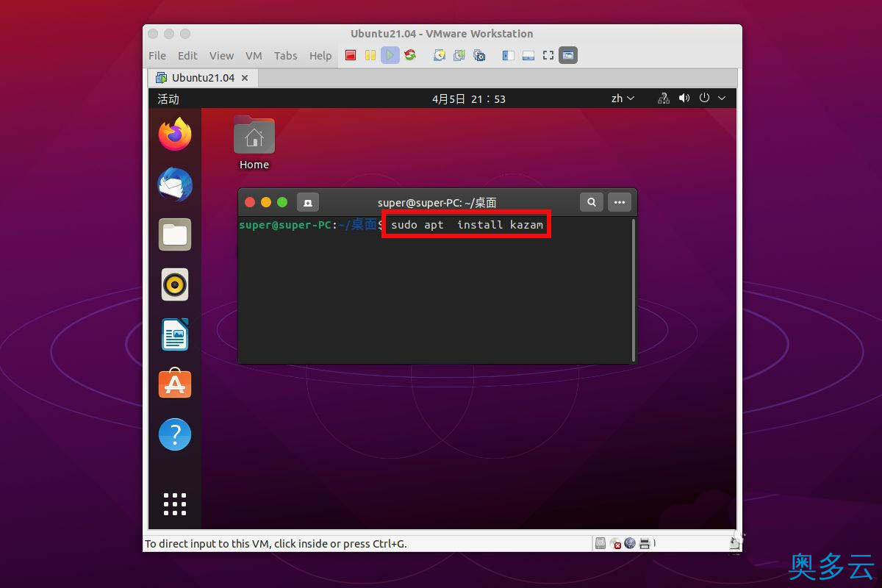
Task: Toggle the VMware library sidebar
Action: tap(507, 54)
